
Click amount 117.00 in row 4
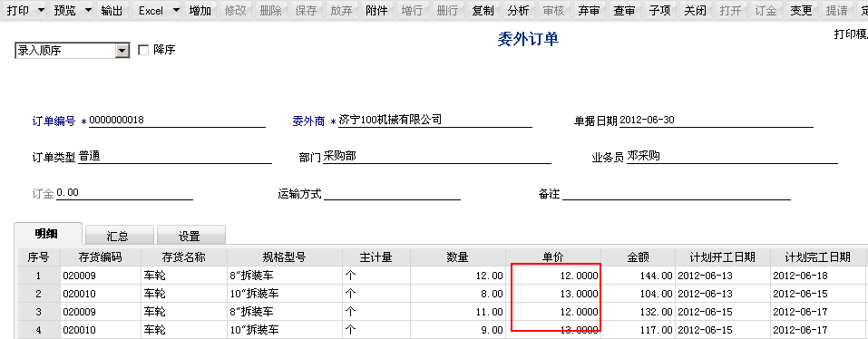(x=639, y=330)
